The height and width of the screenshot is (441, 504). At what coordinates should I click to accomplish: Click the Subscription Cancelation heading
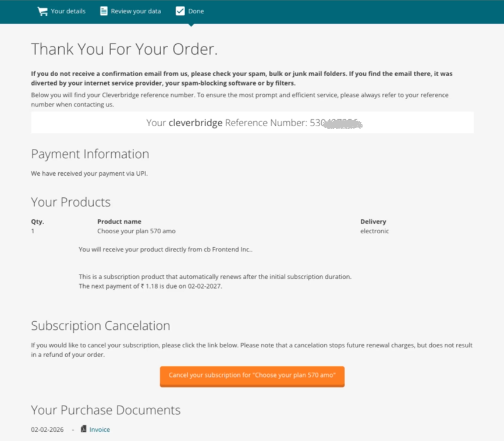[100, 326]
